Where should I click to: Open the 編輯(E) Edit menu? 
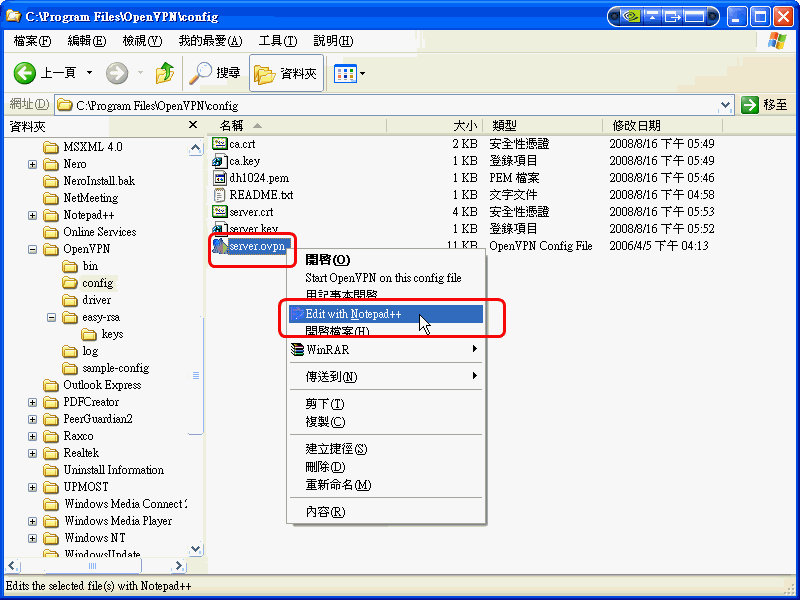(87, 41)
